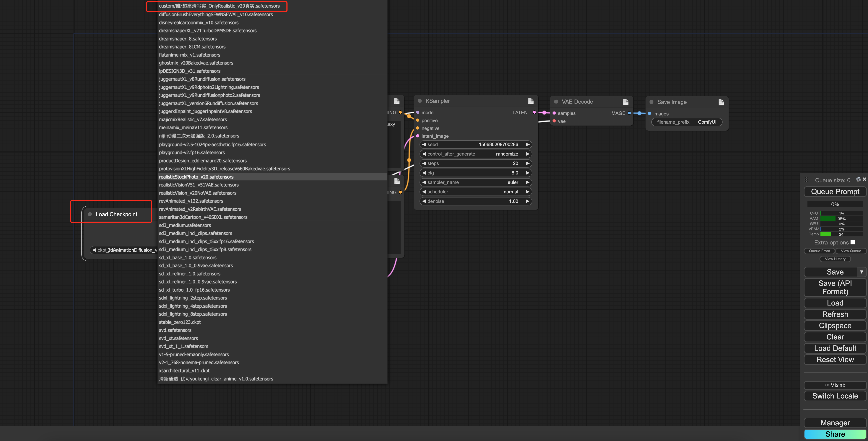This screenshot has height=441, width=868.
Task: Click the Save Image images input port
Action: coord(649,114)
